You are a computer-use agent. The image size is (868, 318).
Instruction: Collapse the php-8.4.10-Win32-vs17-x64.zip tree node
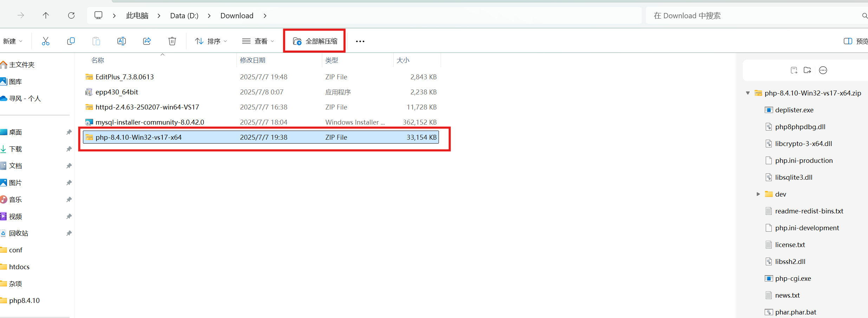tap(747, 93)
